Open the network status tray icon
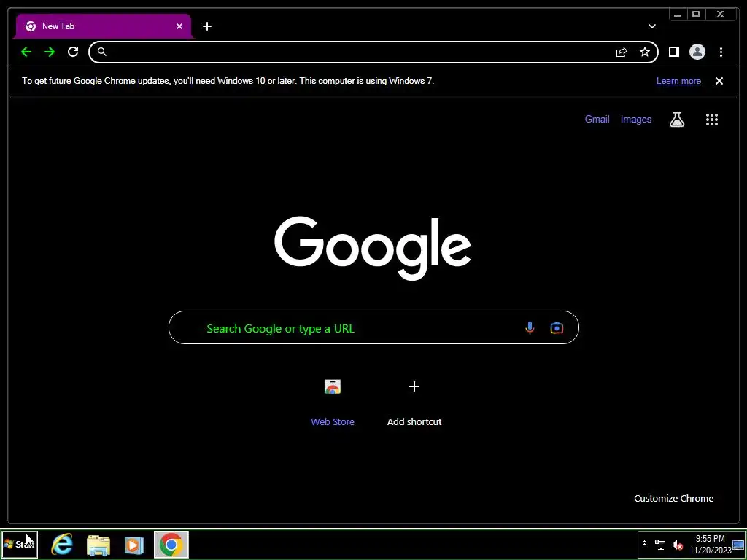747x560 pixels. pyautogui.click(x=659, y=544)
